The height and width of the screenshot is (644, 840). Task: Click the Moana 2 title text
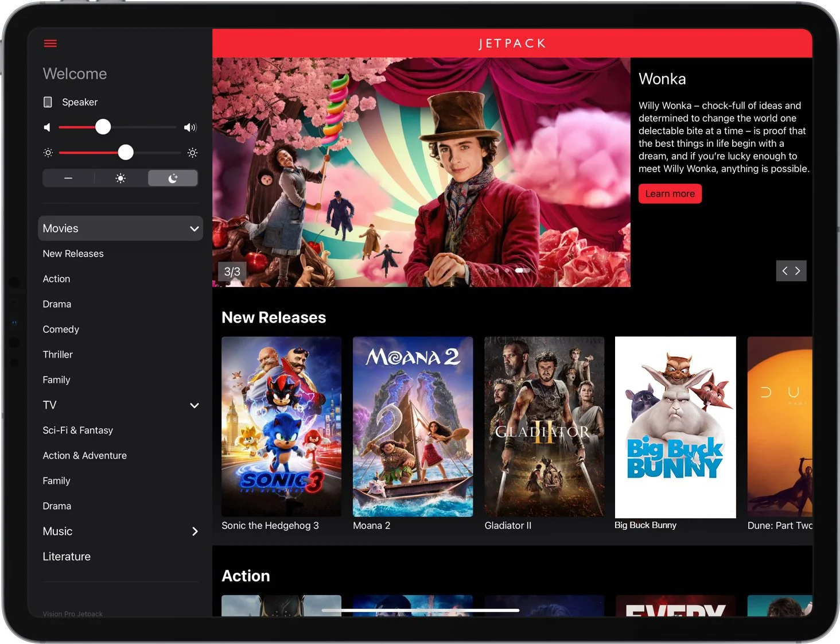(x=371, y=526)
